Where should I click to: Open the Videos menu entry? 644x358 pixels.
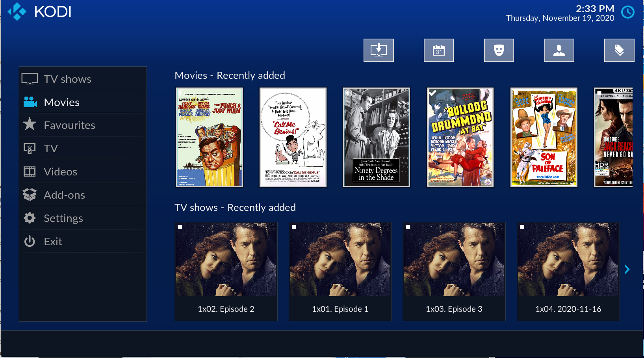(x=83, y=172)
